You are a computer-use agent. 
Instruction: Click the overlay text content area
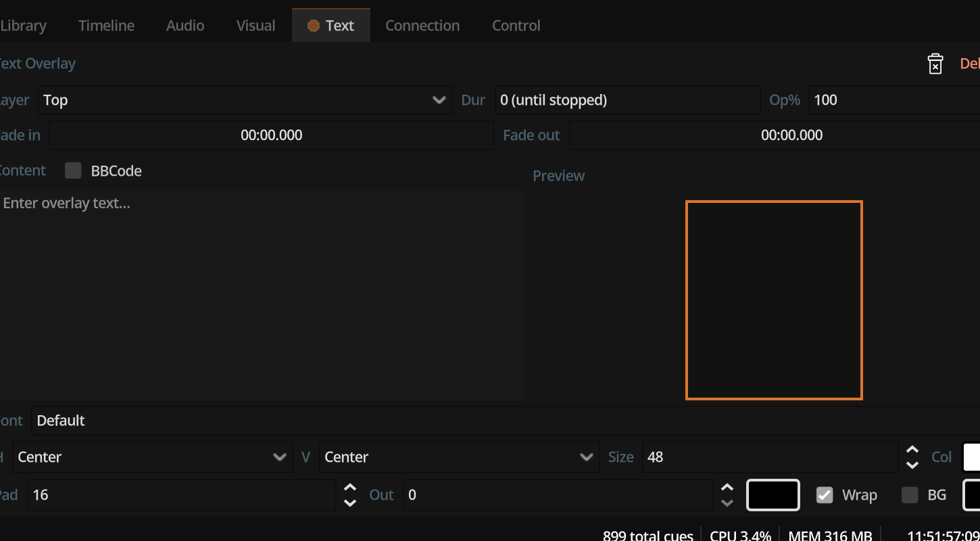(261, 294)
